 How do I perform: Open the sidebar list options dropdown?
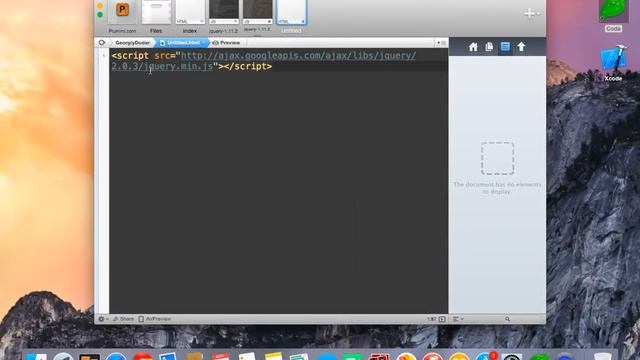click(x=458, y=319)
